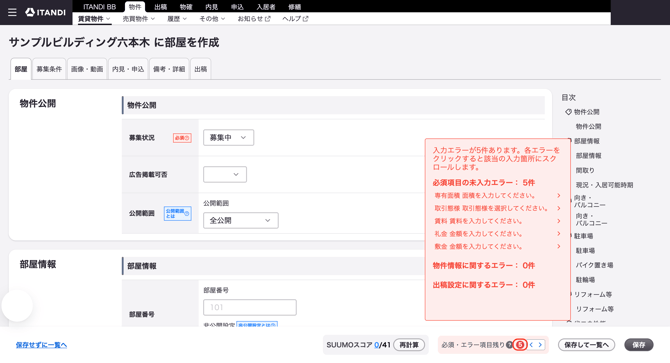The image size is (670, 363).
Task: Open the 出稿 top menu
Action: pyautogui.click(x=161, y=7)
